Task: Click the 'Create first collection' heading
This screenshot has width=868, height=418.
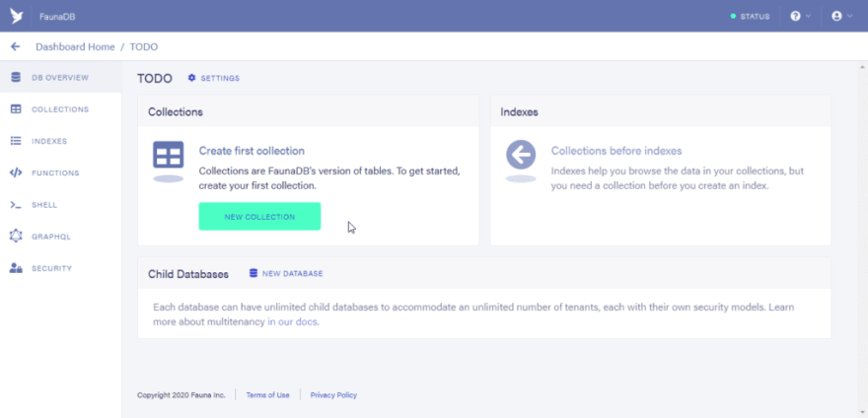Action: click(252, 151)
